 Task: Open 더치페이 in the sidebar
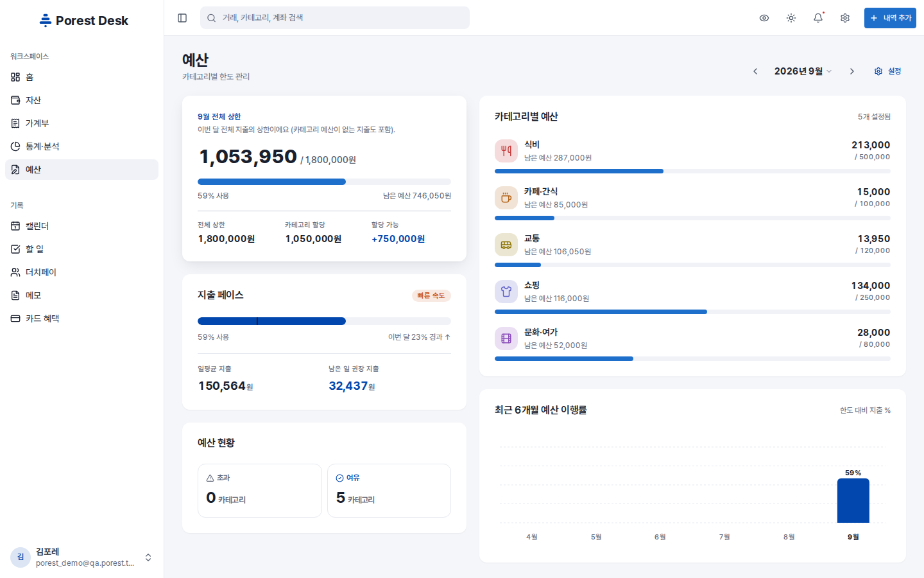pyautogui.click(x=81, y=272)
